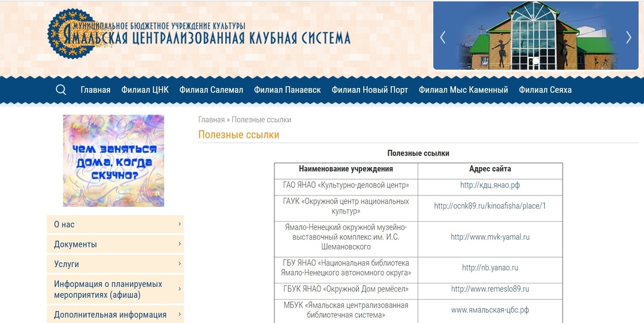Follow the http://nb.yanao.ru library link

(490, 268)
